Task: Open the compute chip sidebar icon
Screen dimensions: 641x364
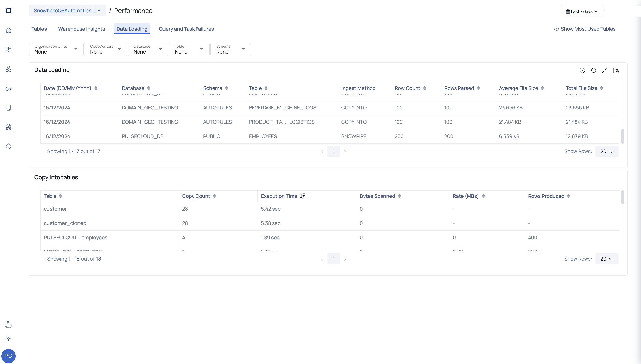Action: pyautogui.click(x=9, y=107)
